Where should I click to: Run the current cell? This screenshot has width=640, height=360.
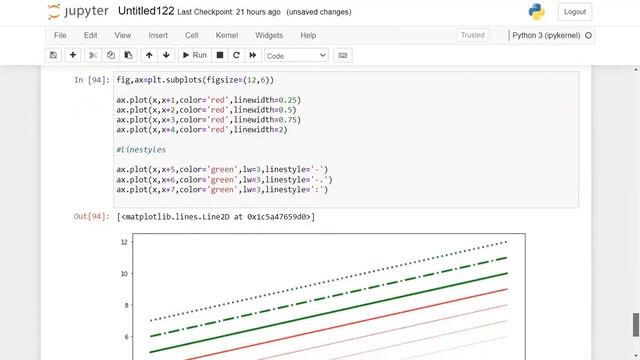tap(195, 55)
